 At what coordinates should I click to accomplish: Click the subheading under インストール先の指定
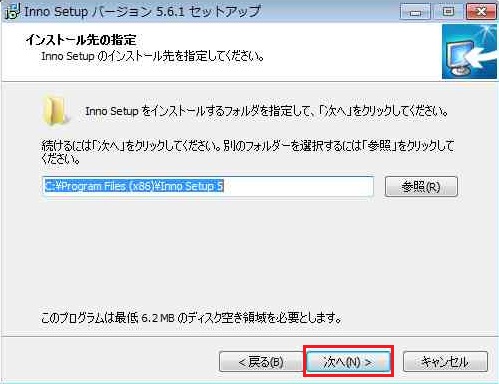coord(153,56)
